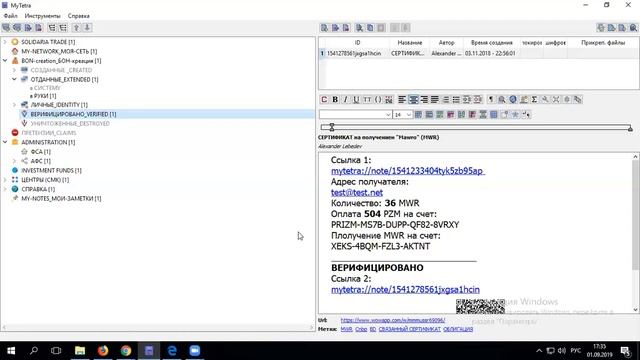640x360 pixels.
Task: Open Firefox from the taskbar
Action: [103, 351]
